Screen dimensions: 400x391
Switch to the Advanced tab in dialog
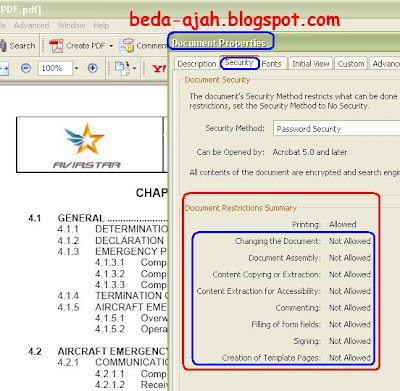coord(385,64)
